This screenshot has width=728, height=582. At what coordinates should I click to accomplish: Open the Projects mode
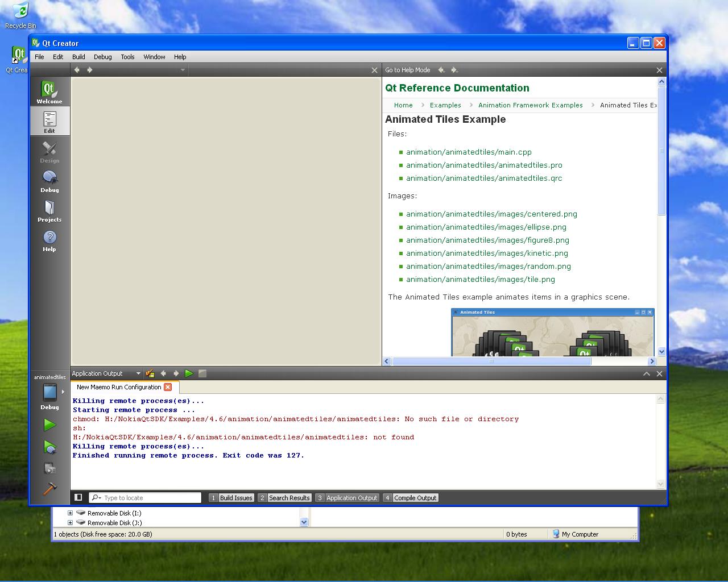[49, 210]
